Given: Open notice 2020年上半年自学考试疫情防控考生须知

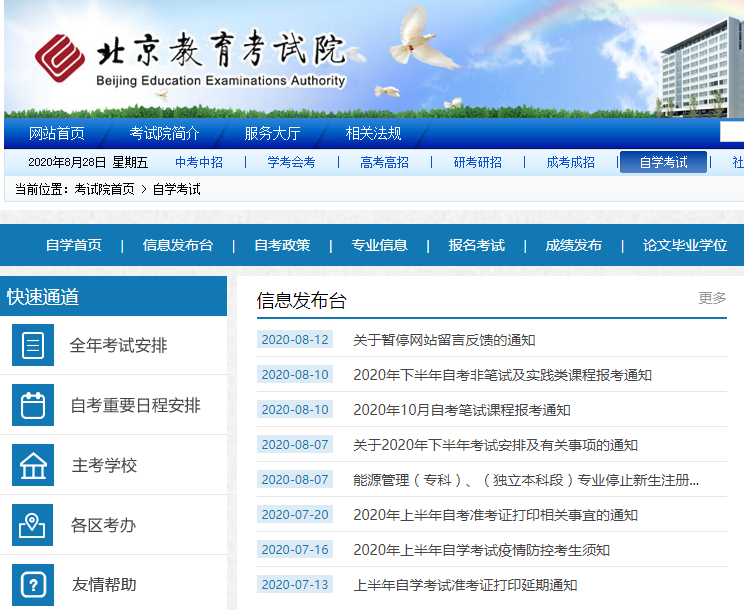Looking at the screenshot, I should click(x=482, y=550).
